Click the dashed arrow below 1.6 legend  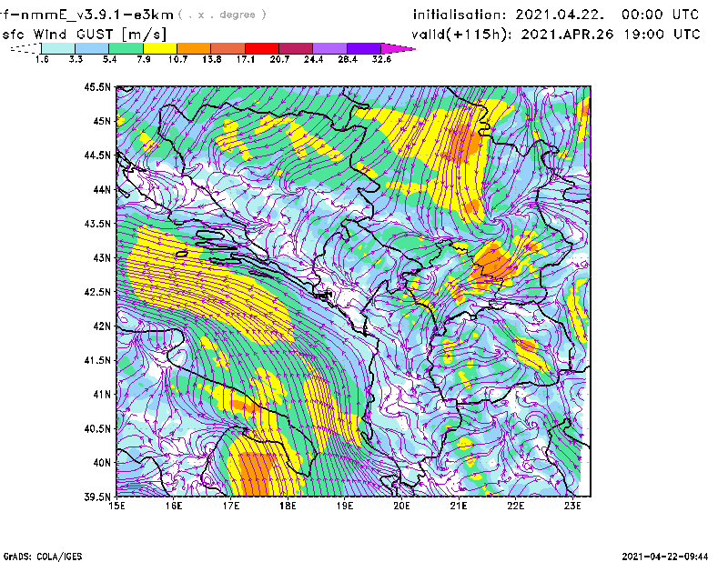click(25, 48)
